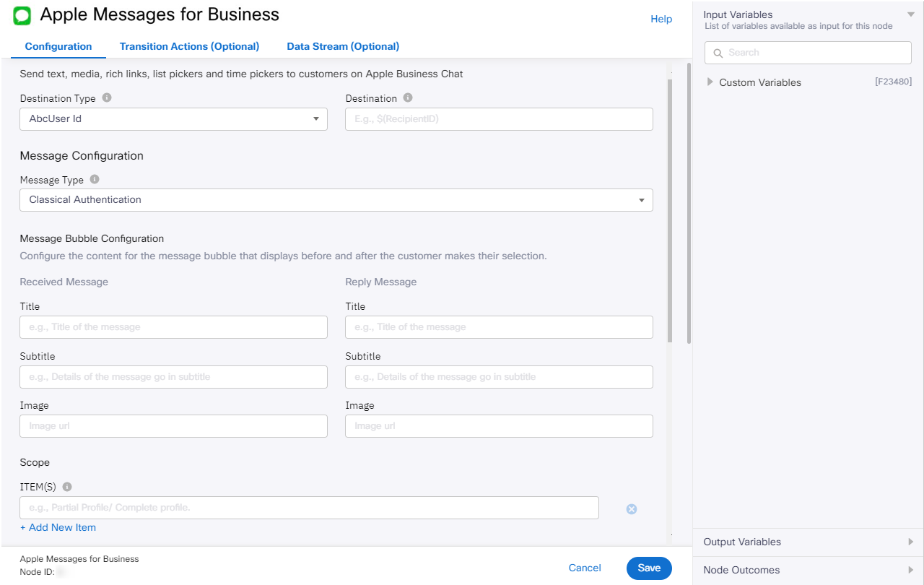The height and width of the screenshot is (585, 924).
Task: Click the Reply Message Title field
Action: click(499, 327)
